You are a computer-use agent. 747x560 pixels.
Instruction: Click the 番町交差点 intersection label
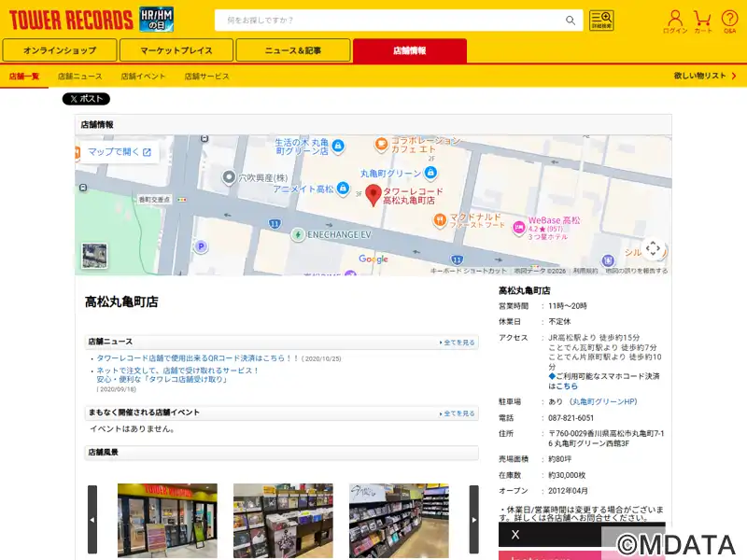coord(154,200)
